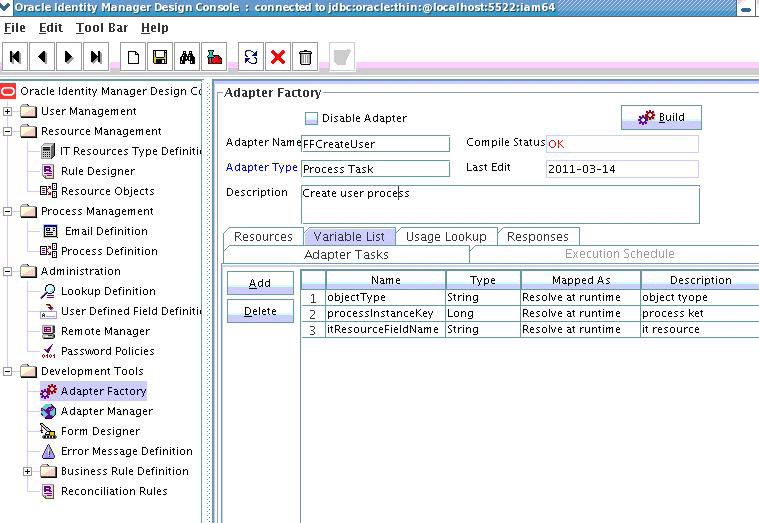
Task: Collapse the Resource Management folder
Action: click(x=7, y=131)
